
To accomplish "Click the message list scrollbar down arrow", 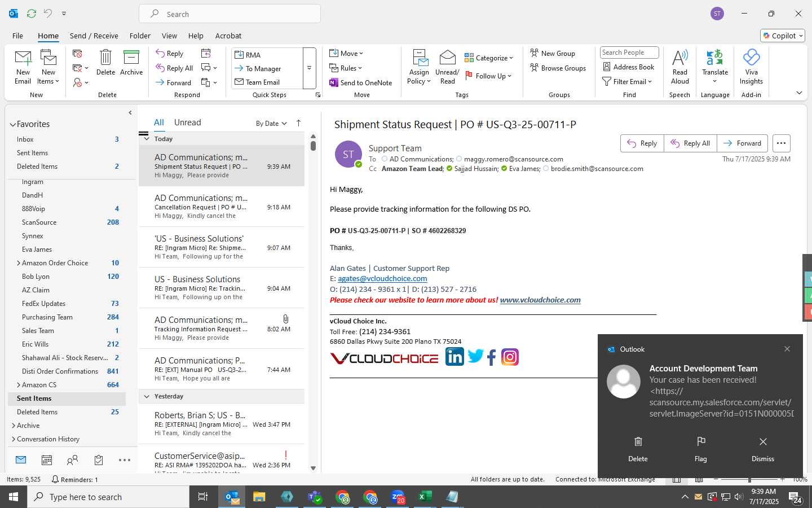I will 313,468.
